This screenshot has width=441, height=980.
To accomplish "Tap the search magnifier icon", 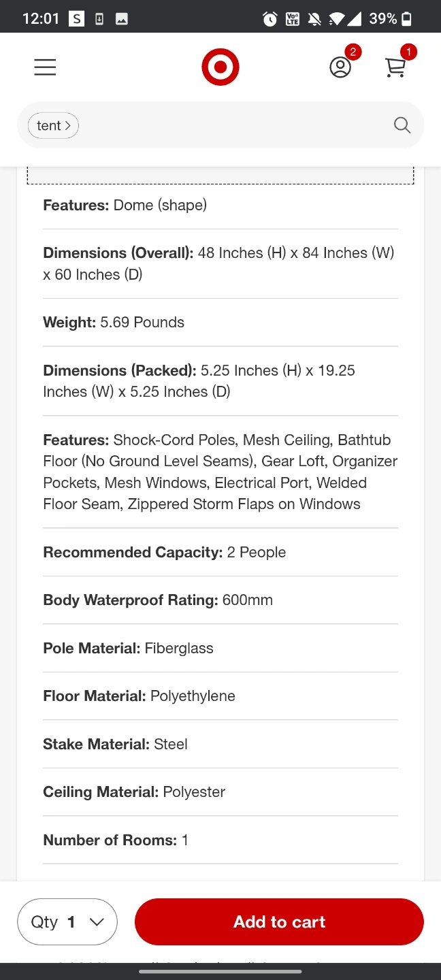I will coord(402,125).
